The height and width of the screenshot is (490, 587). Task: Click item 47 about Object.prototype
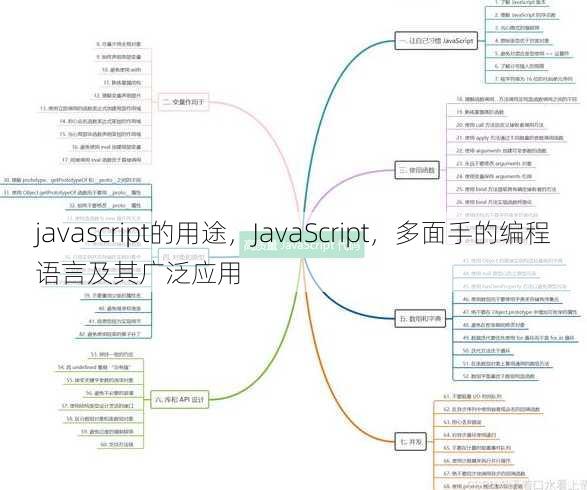tap(520, 312)
